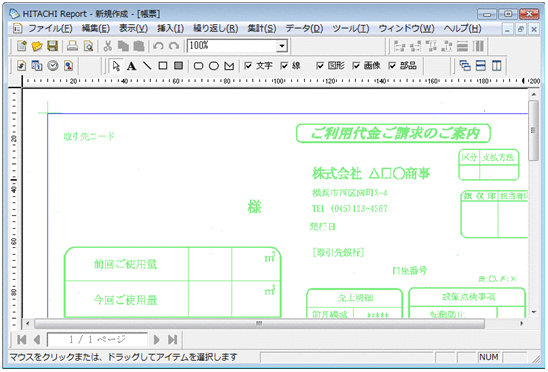Image resolution: width=548 pixels, height=372 pixels.
Task: Open the 集計(S) menu
Action: pyautogui.click(x=262, y=28)
